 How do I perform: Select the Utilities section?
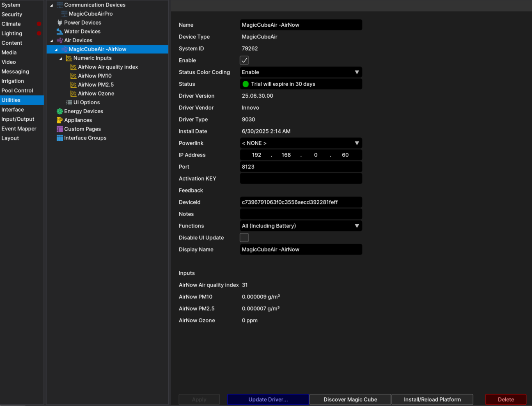click(22, 100)
